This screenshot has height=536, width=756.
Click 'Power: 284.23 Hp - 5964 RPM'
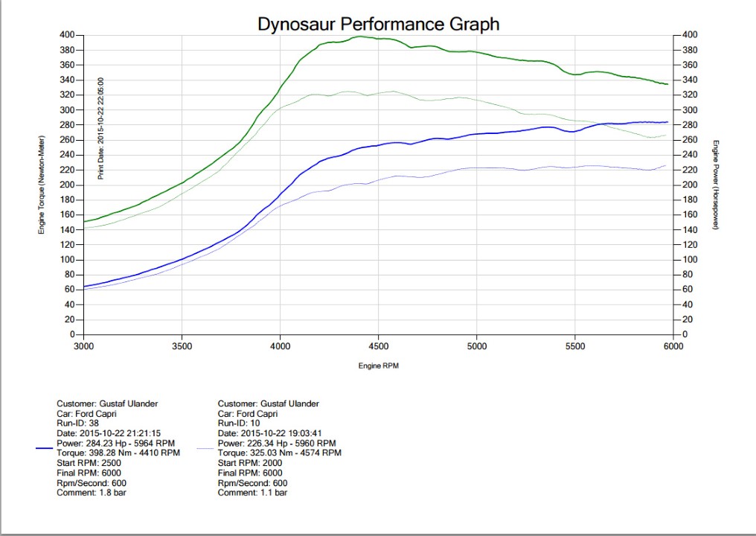(x=116, y=443)
